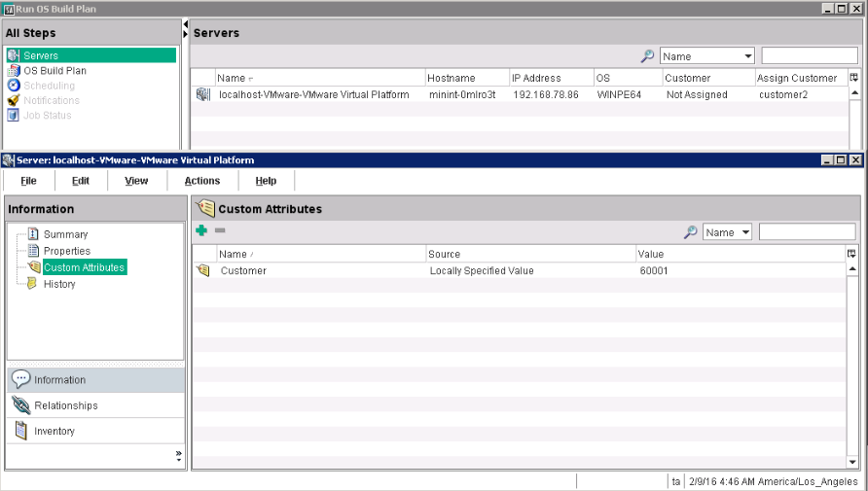Click the Customer attribute row icon
The image size is (868, 491).
(x=202, y=271)
